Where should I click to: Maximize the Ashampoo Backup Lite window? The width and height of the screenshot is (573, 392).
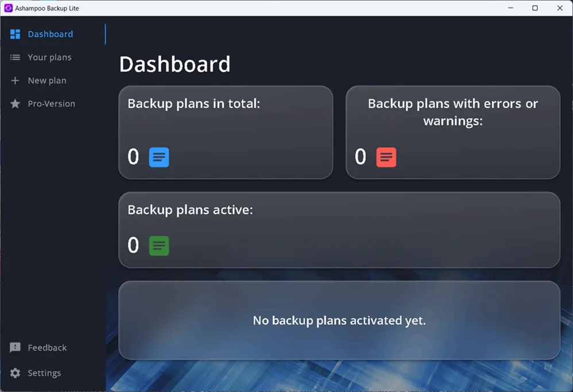click(x=535, y=8)
